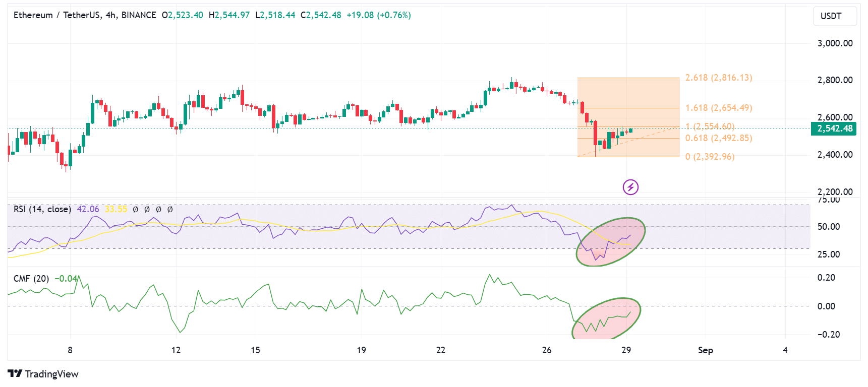The width and height of the screenshot is (868, 387).
Task: Click the Ethereum / TetherUS symbol title
Action: (85, 15)
